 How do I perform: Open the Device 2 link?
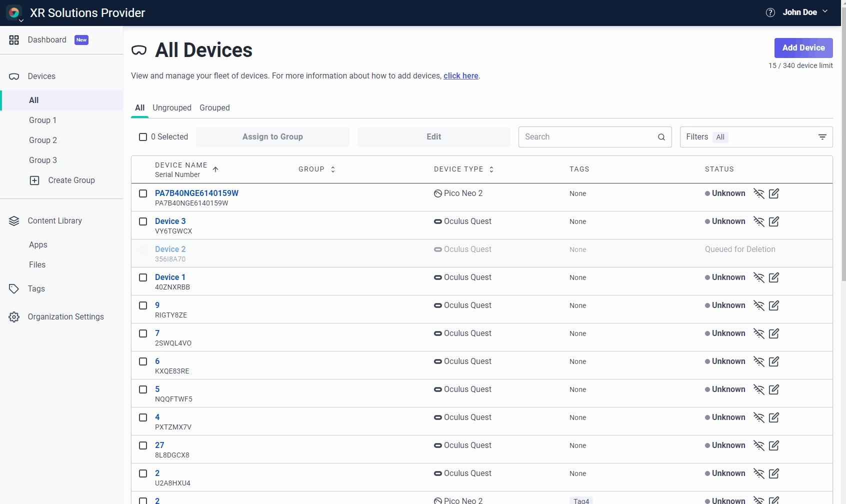(x=170, y=249)
